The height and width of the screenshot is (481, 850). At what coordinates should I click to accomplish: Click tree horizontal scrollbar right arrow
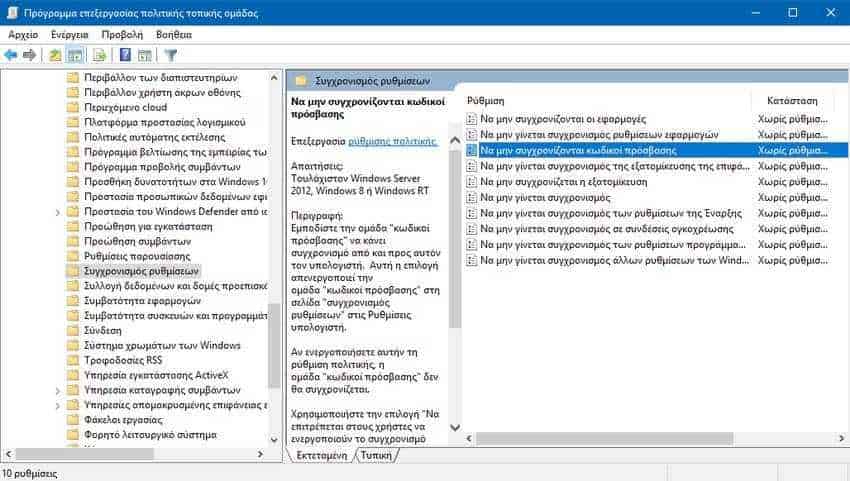tap(261, 454)
